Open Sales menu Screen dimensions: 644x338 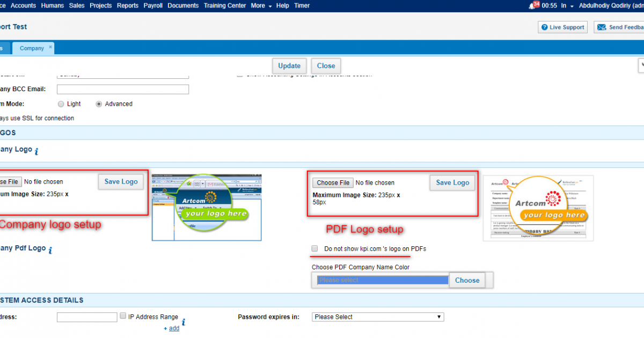pyautogui.click(x=77, y=5)
